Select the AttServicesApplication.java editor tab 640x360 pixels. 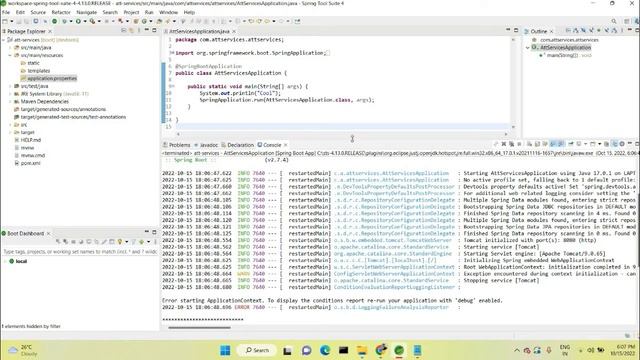pos(199,31)
